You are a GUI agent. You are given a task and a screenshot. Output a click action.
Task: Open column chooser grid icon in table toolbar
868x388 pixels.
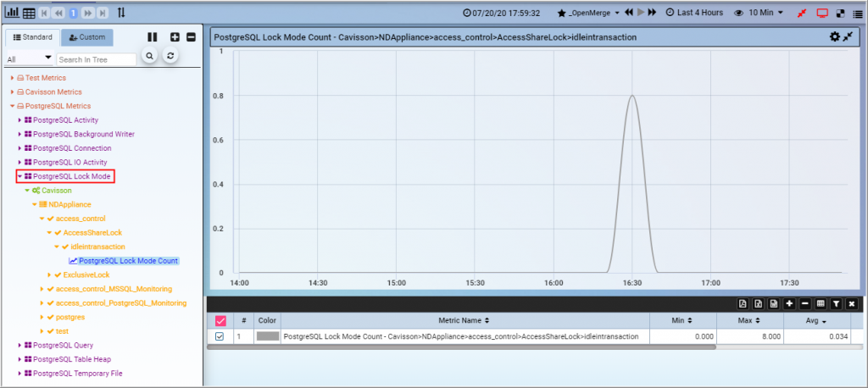(x=821, y=303)
